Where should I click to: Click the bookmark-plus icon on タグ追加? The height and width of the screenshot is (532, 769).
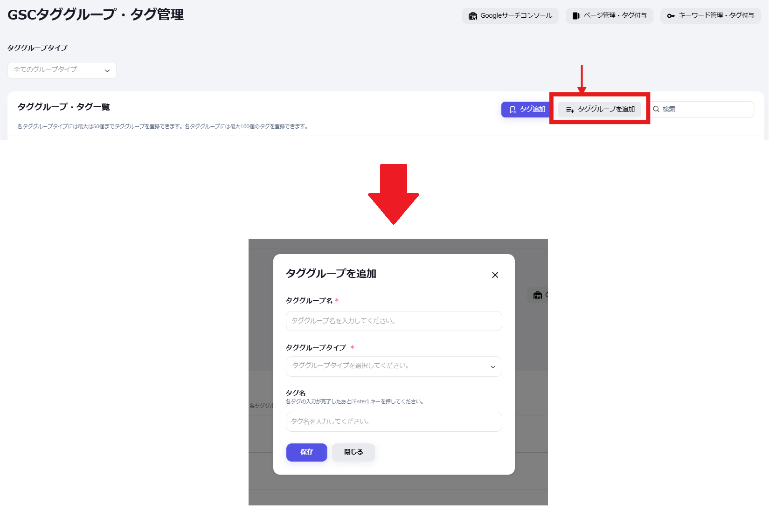[x=513, y=110]
